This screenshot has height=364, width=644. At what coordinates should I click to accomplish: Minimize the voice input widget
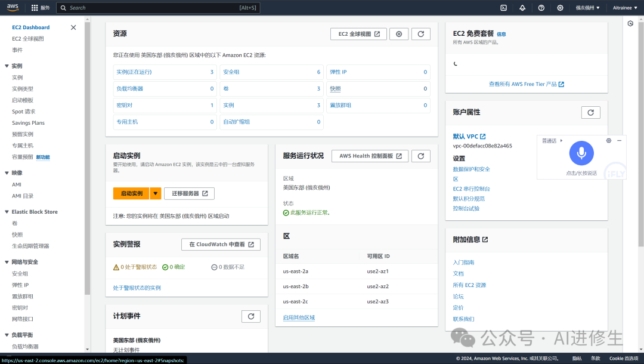click(x=619, y=140)
